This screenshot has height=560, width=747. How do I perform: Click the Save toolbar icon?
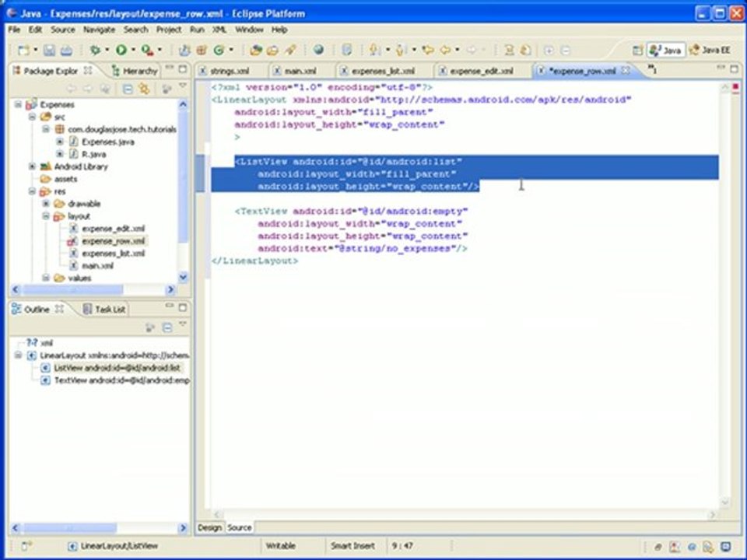pyautogui.click(x=49, y=50)
